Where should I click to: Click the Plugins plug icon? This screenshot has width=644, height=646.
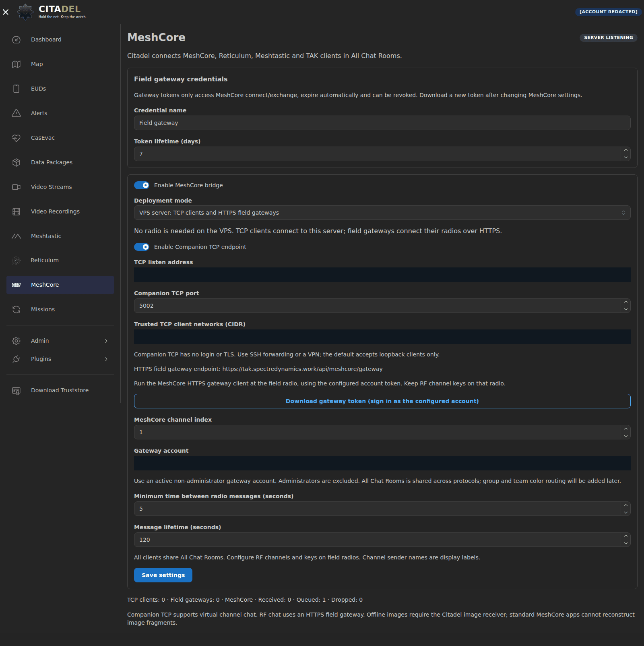coord(16,359)
